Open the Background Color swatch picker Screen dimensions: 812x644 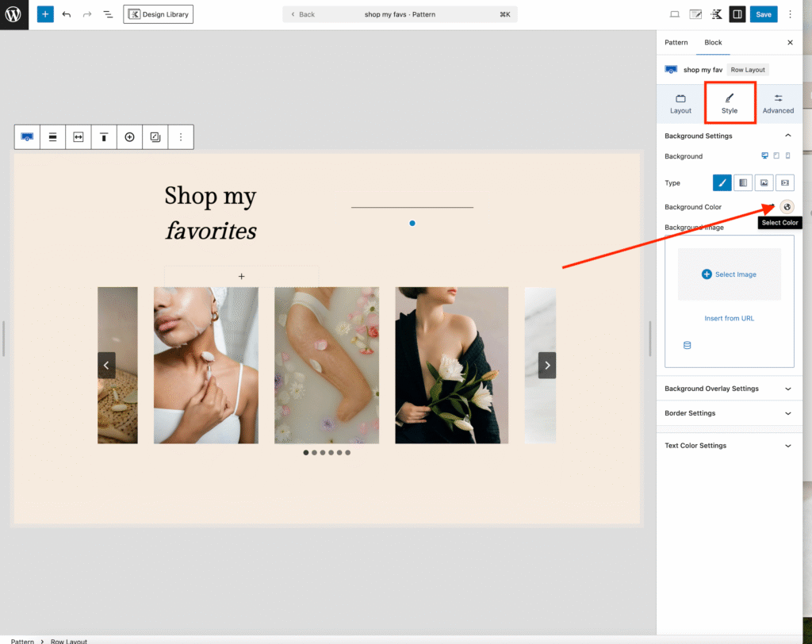[x=787, y=206]
